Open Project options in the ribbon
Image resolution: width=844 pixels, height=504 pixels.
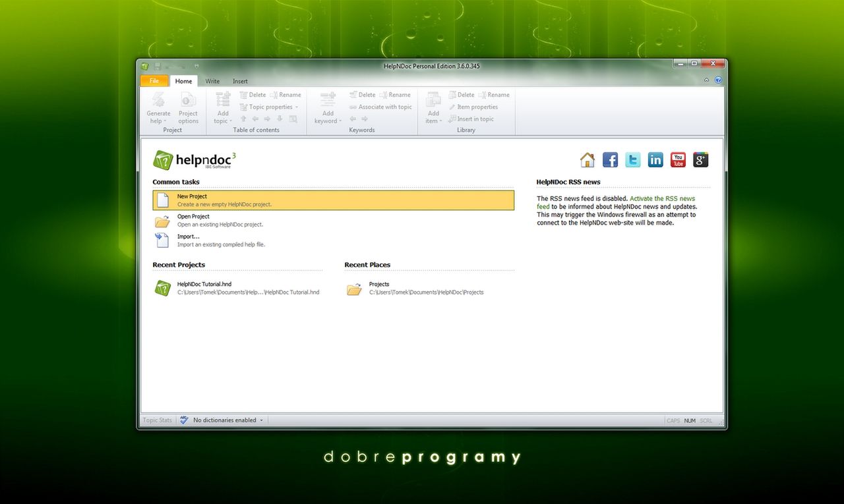click(188, 108)
